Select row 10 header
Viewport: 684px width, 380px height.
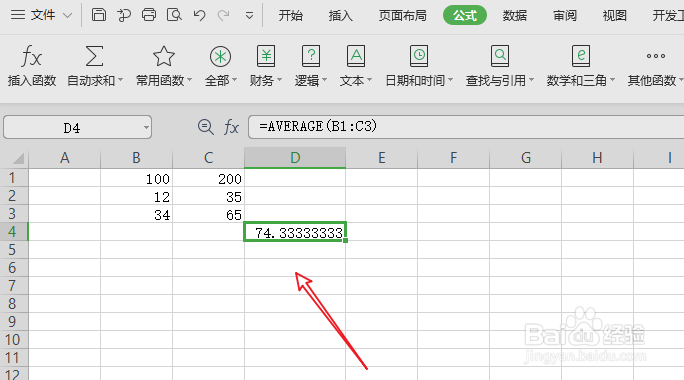pyautogui.click(x=14, y=339)
